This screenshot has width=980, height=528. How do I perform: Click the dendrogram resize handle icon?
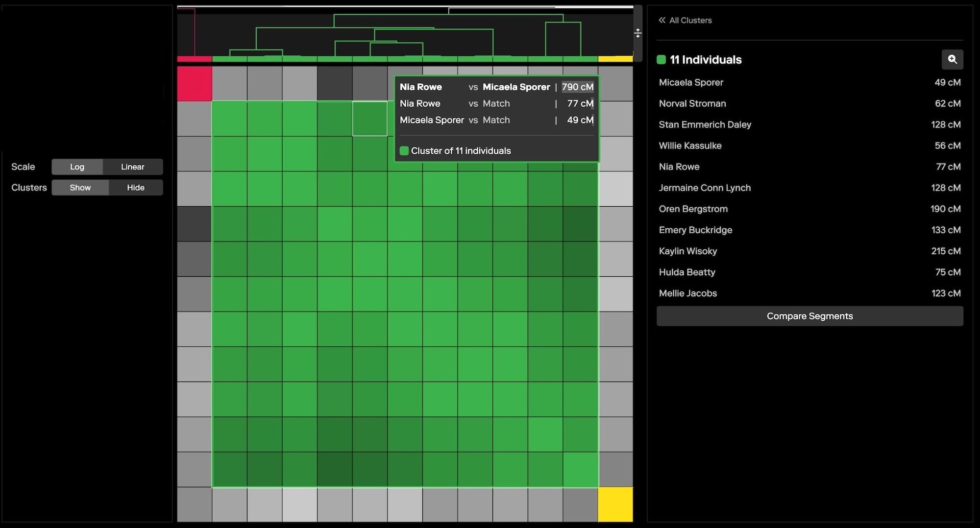coord(637,33)
